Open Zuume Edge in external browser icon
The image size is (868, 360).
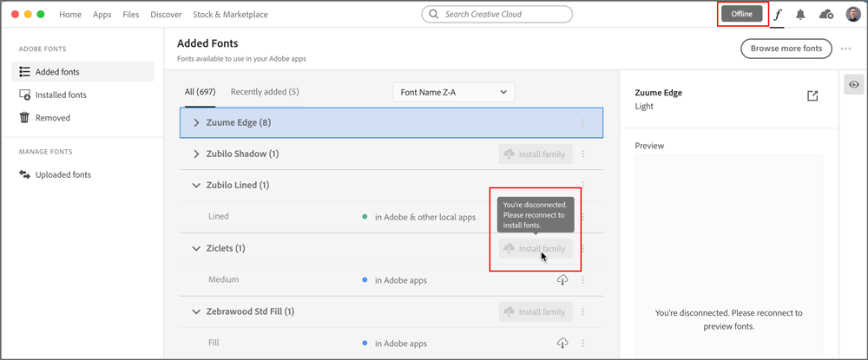[x=812, y=96]
